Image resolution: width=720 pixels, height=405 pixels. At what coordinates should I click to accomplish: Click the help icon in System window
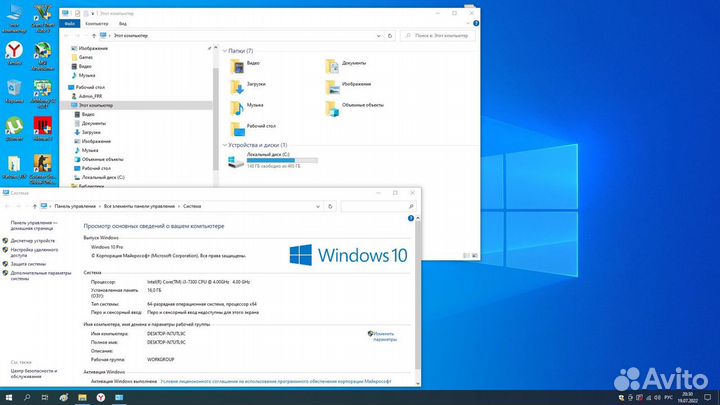pyautogui.click(x=410, y=218)
